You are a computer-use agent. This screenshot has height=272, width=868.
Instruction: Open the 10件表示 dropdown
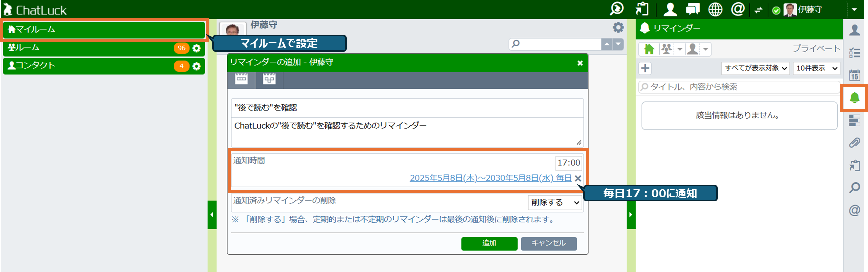point(816,68)
